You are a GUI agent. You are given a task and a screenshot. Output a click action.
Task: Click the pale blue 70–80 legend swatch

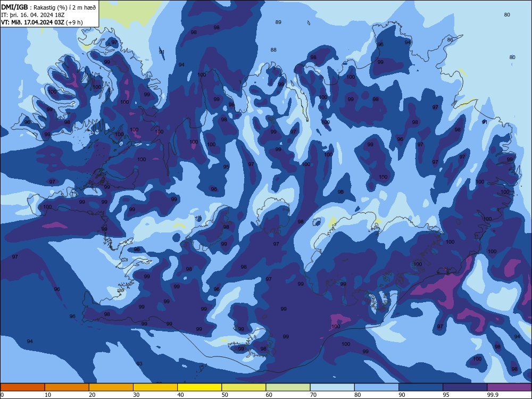pyautogui.click(x=332, y=387)
